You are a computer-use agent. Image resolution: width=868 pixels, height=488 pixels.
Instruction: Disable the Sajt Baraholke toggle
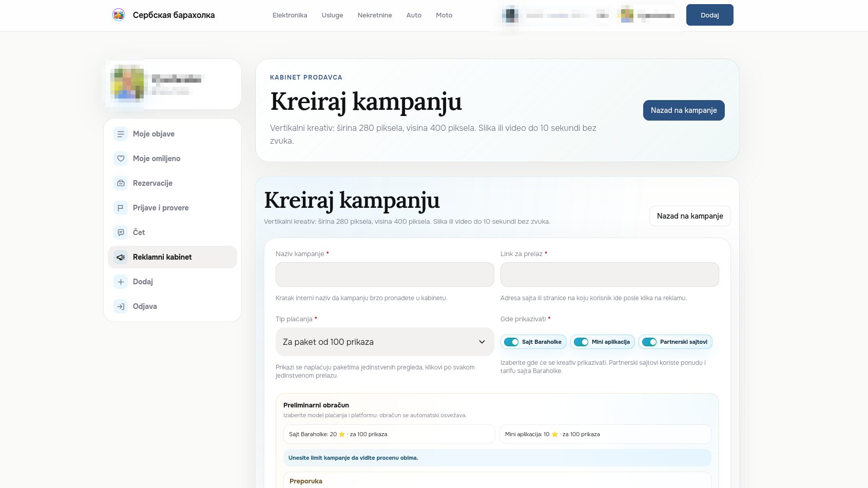pos(511,342)
